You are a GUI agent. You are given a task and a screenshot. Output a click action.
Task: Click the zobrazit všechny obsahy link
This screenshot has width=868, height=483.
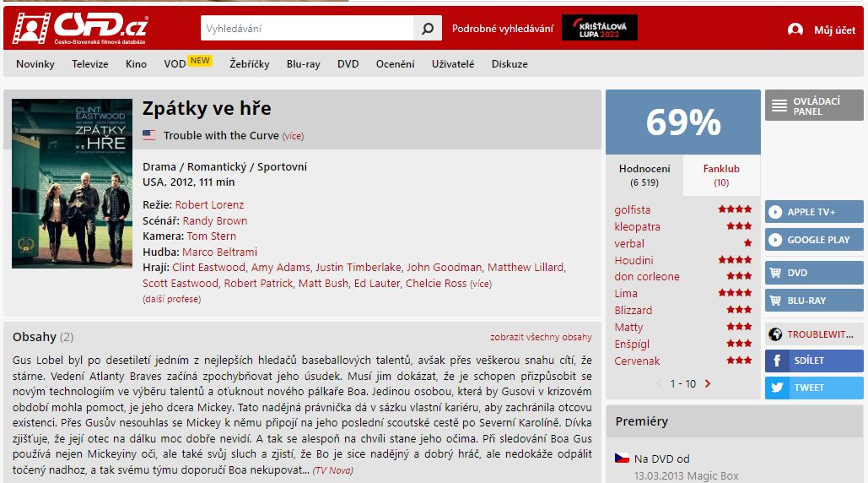[x=541, y=337]
